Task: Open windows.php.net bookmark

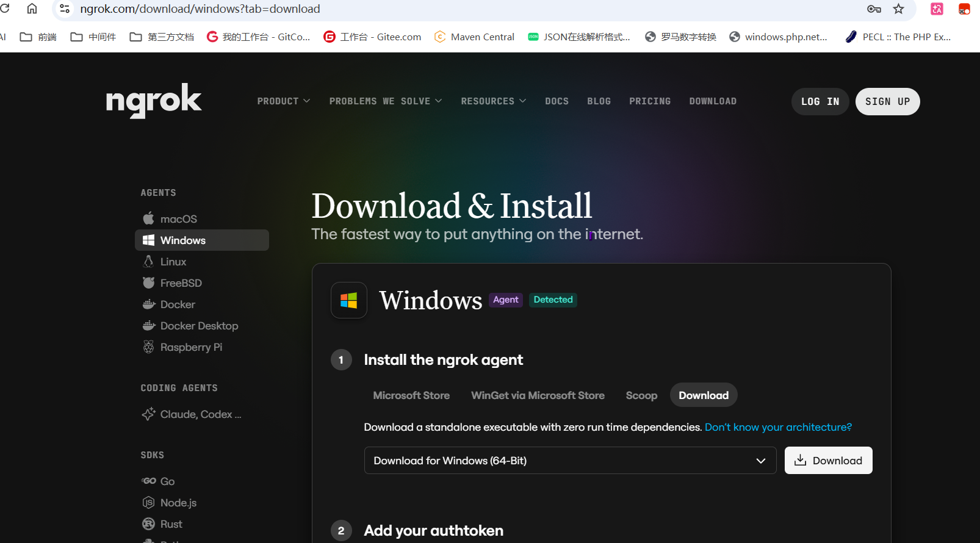Action: pyautogui.click(x=778, y=37)
